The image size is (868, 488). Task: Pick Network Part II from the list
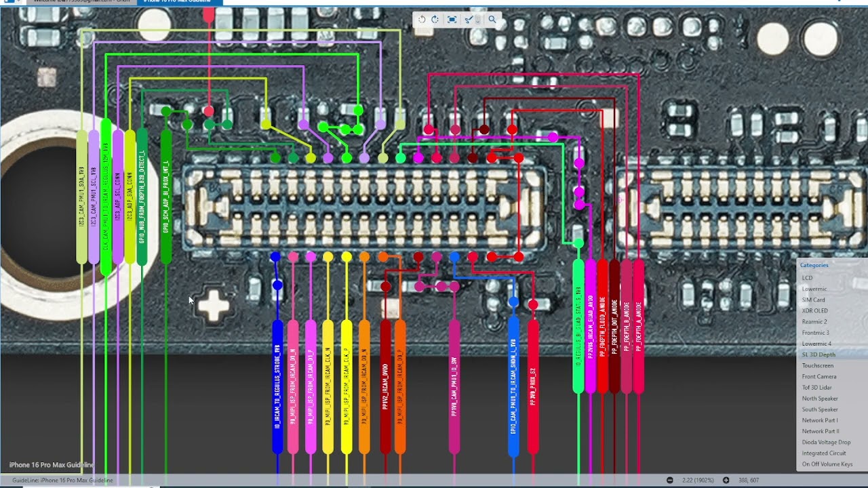[x=820, y=431]
